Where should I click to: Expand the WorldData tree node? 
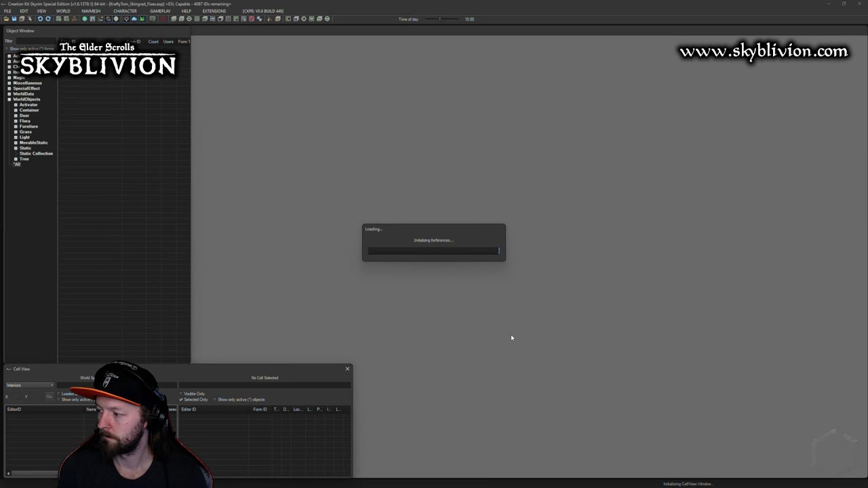click(9, 94)
